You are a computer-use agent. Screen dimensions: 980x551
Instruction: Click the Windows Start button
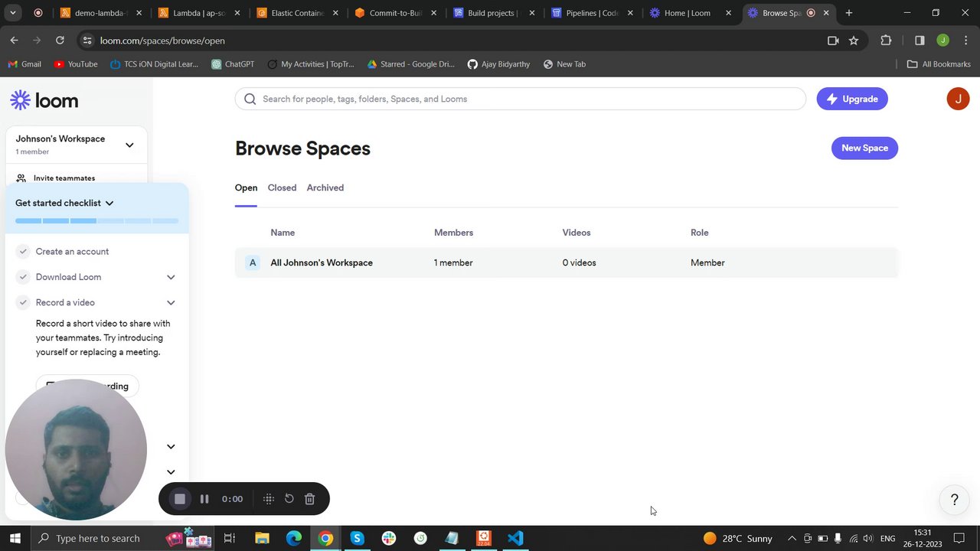coord(15,538)
